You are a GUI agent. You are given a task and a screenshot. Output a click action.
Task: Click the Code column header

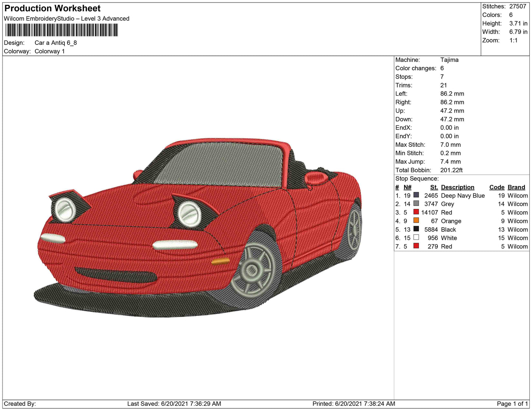[496, 187]
